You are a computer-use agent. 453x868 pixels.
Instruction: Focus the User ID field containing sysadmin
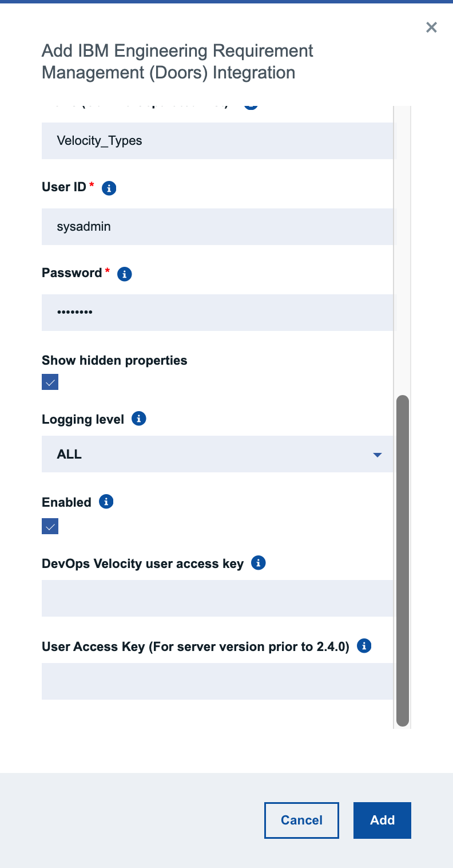point(218,227)
